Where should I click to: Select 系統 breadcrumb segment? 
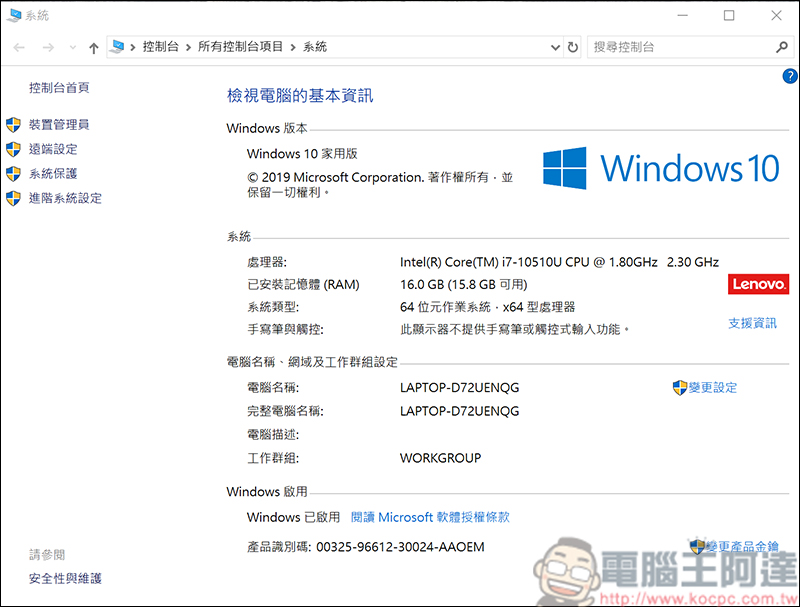[x=315, y=47]
